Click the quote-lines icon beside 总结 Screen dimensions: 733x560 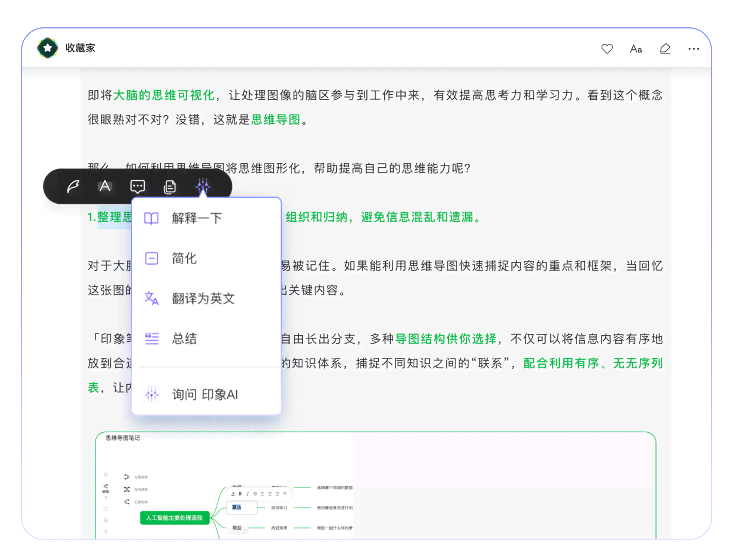[152, 338]
